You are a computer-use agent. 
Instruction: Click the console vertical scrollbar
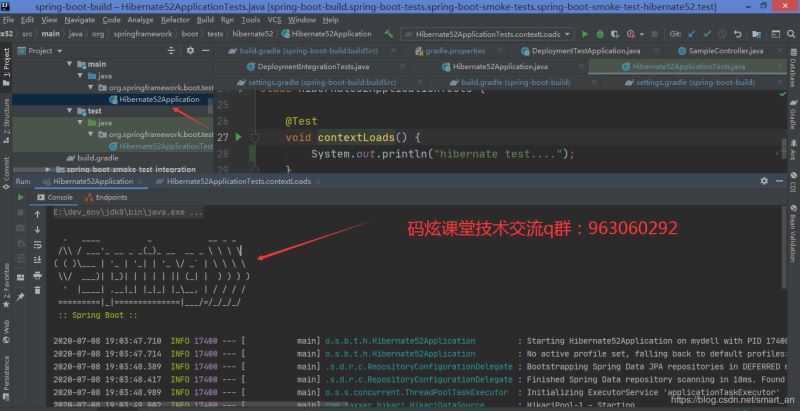click(x=784, y=247)
